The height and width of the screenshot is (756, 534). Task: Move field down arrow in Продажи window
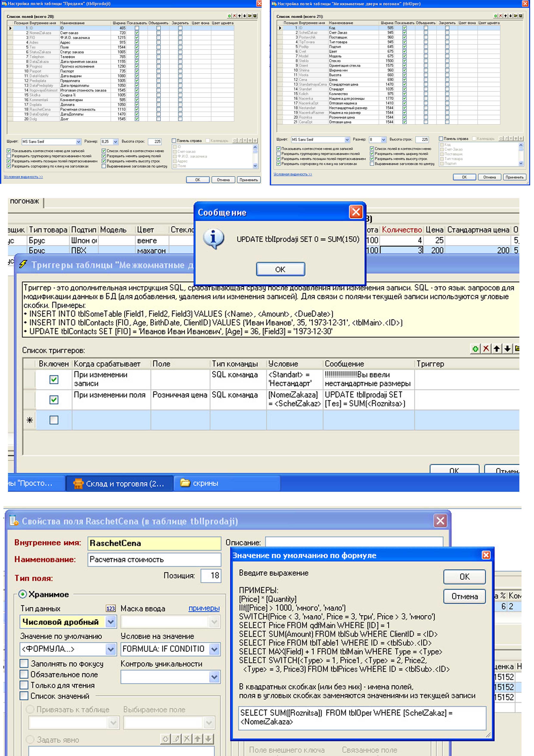[244, 16]
